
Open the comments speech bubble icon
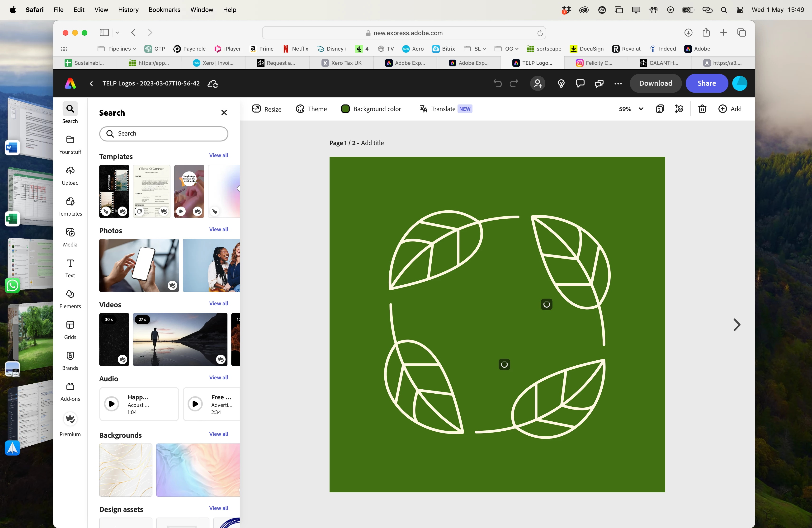[580, 83]
